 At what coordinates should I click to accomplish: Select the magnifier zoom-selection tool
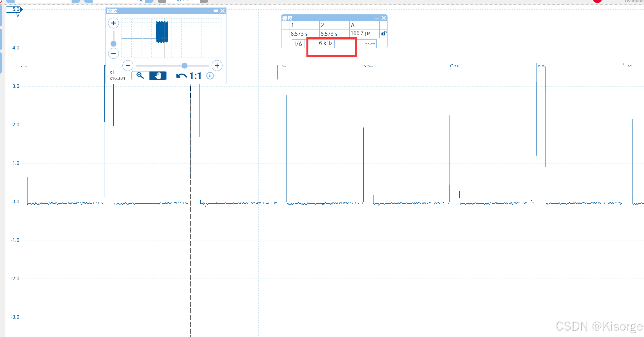140,76
